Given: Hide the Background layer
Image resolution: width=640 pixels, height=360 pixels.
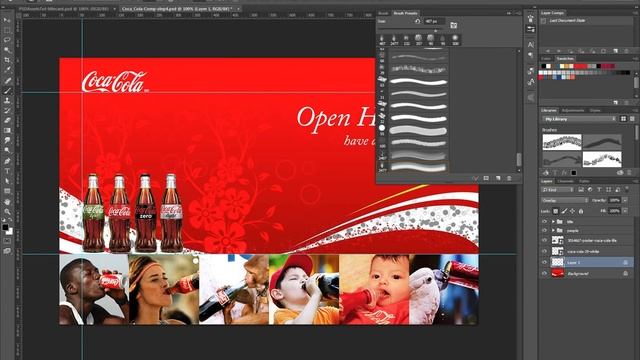Looking at the screenshot, I should pyautogui.click(x=544, y=273).
